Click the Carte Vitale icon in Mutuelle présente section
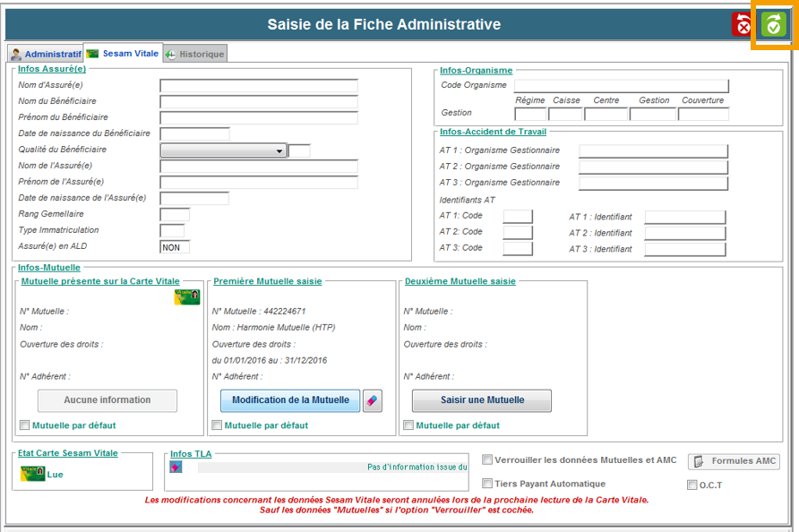Viewport: 799px width, 532px height. coord(186,298)
